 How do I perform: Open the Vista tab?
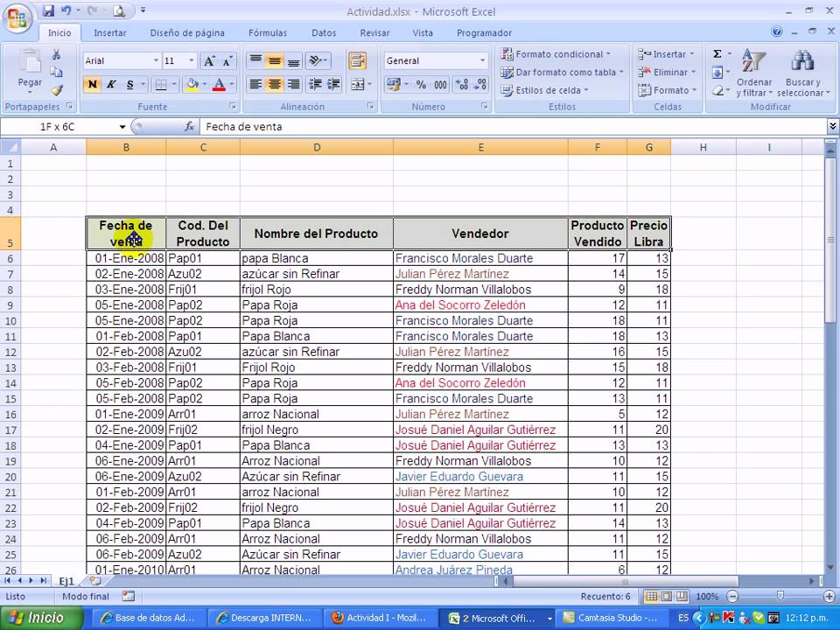(422, 32)
